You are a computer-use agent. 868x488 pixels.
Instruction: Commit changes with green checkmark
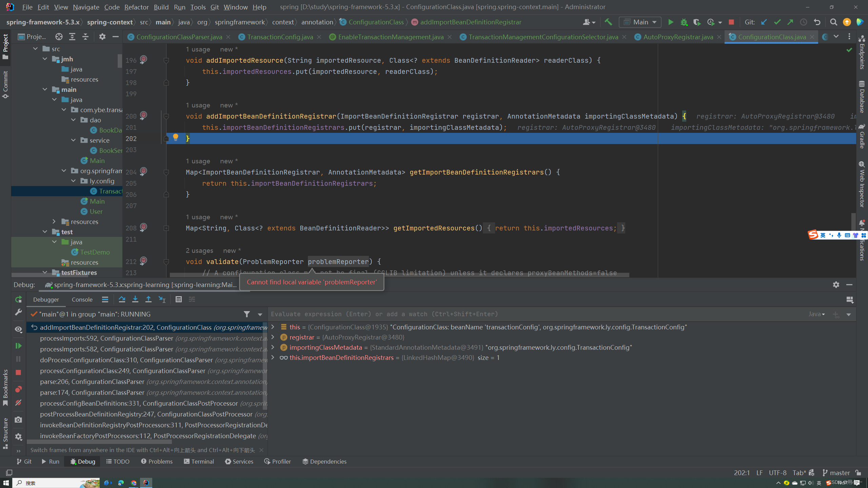[777, 22]
